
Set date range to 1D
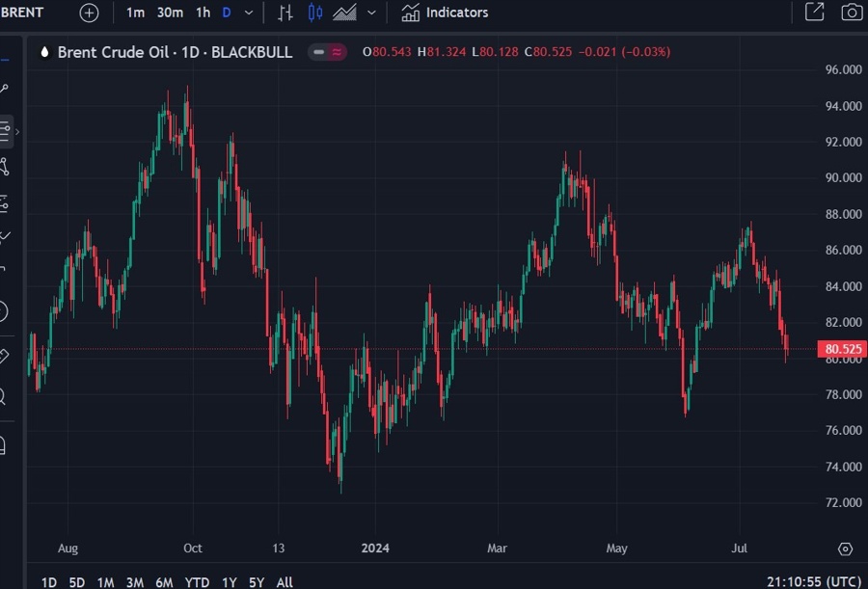click(x=49, y=582)
